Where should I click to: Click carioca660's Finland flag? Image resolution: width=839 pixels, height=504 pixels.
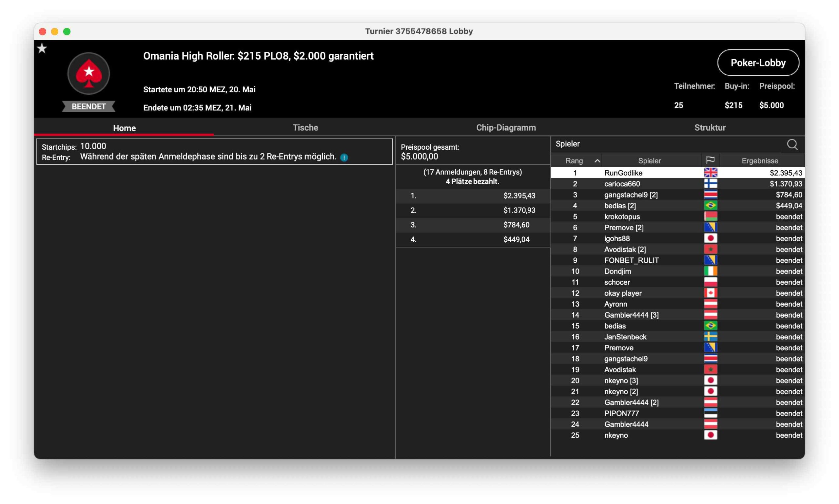[710, 184]
